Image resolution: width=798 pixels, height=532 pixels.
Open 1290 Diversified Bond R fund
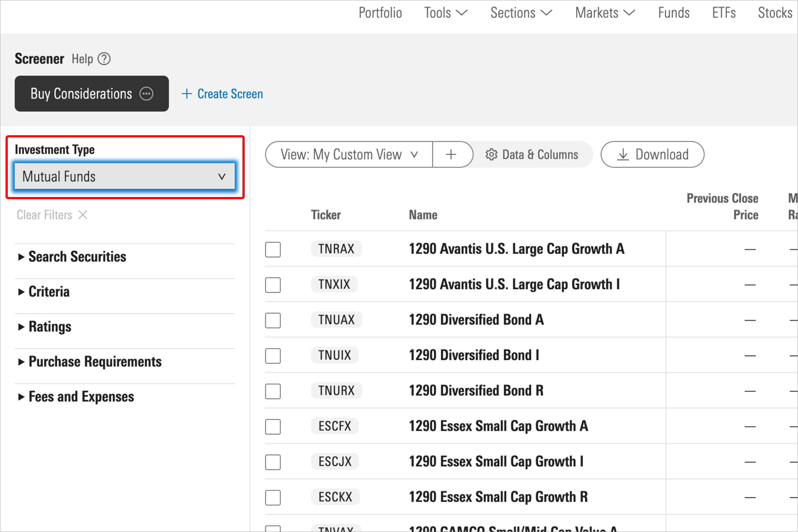point(476,390)
